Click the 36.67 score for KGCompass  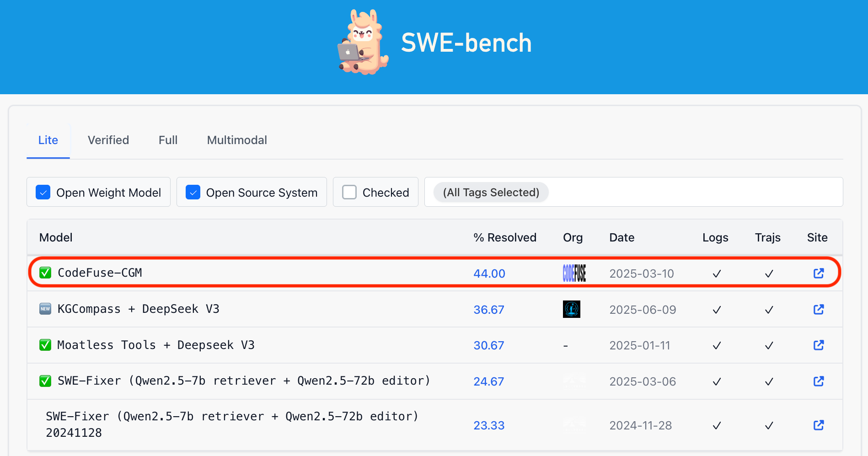coord(489,309)
